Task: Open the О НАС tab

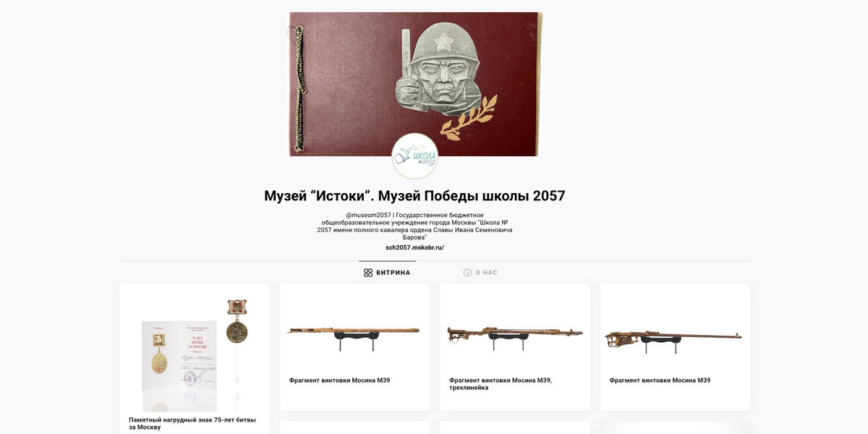Action: click(x=480, y=273)
